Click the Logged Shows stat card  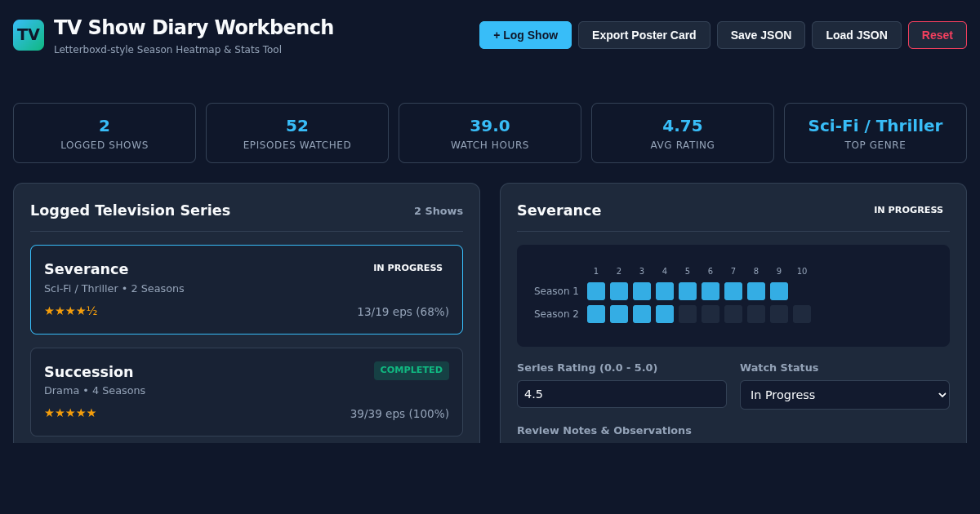coord(105,133)
